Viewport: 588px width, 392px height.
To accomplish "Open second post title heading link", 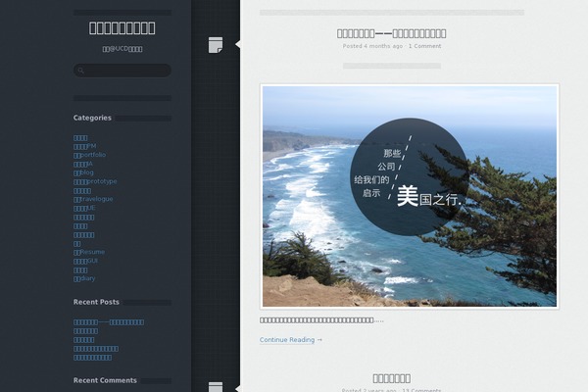I will 391,378.
